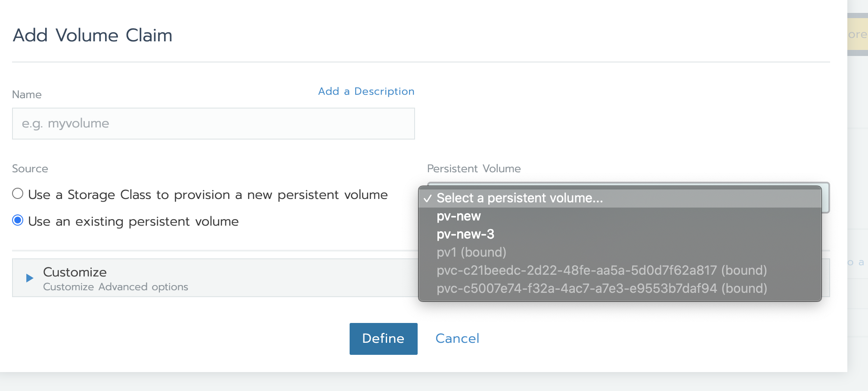Select pv-new from the dropdown

[x=459, y=216]
